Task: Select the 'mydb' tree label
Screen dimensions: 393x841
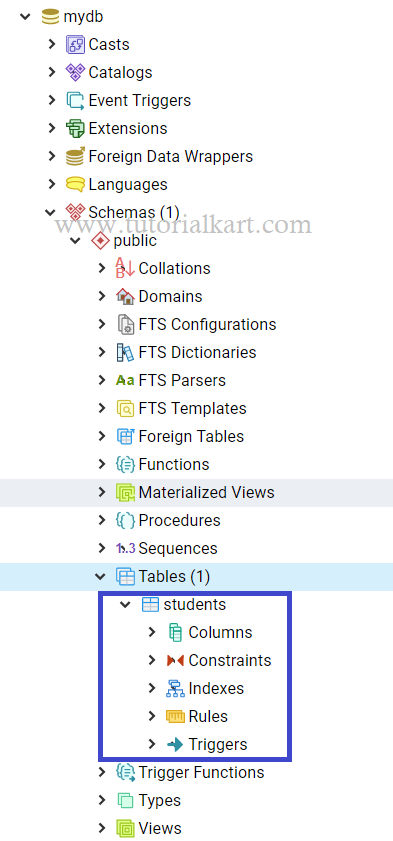Action: click(83, 17)
